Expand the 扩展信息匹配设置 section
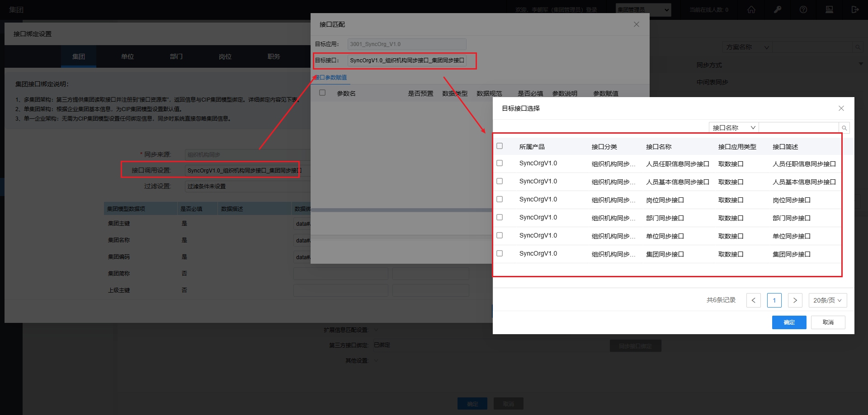868x415 pixels. (x=376, y=330)
